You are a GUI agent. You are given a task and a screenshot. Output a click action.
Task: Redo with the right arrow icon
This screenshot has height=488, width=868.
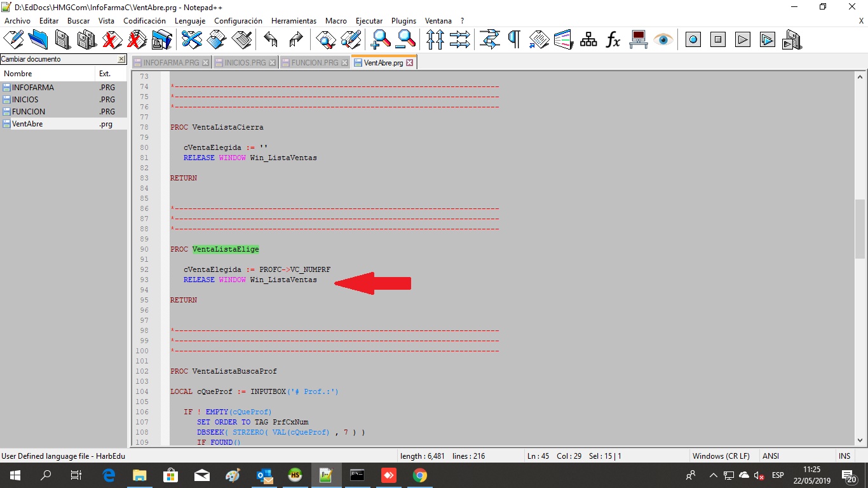(x=296, y=40)
